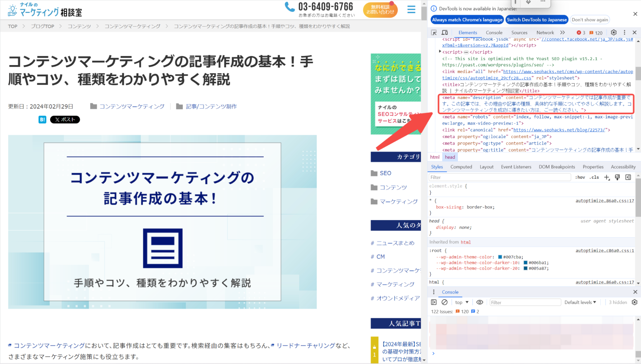Toggle the device toolbar icon
This screenshot has width=641, height=364.
point(445,32)
